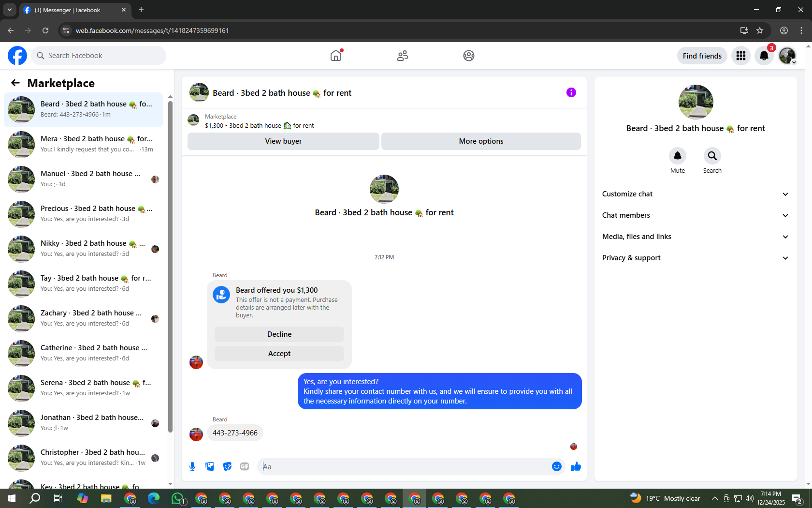Click the phone number message 443-273-4966
Viewport: 812px width, 508px height.
click(x=235, y=433)
